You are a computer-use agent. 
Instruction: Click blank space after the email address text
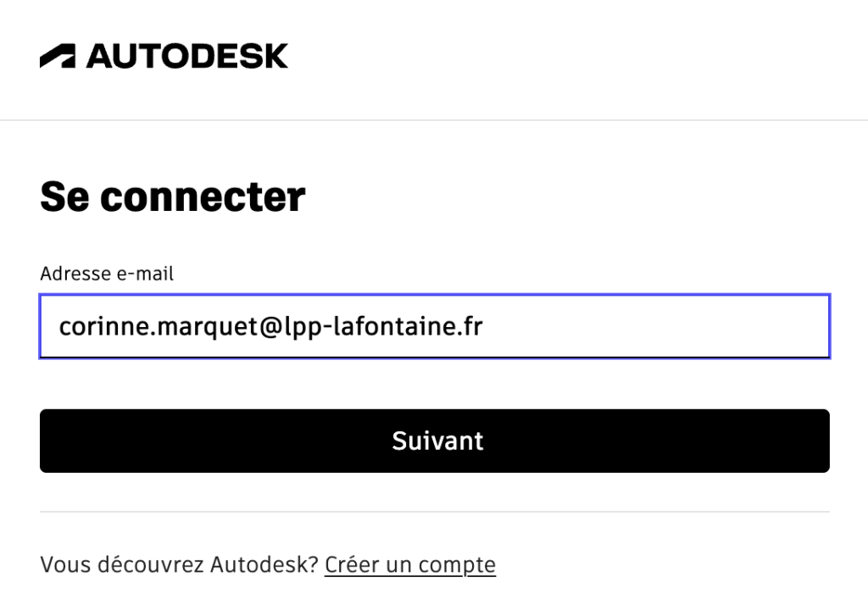(x=654, y=326)
